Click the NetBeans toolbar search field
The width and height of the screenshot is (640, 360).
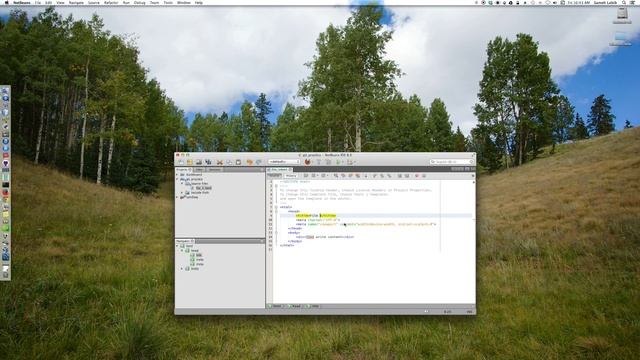pos(451,162)
